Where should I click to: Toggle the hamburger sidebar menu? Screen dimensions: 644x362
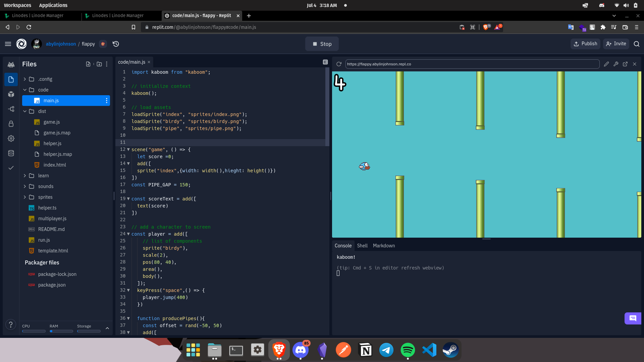click(x=8, y=44)
